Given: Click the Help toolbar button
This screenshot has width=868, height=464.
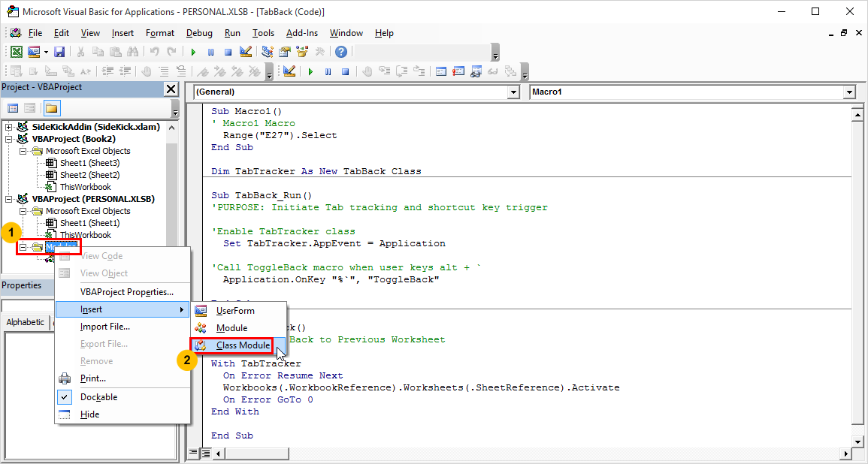Looking at the screenshot, I should pyautogui.click(x=340, y=51).
